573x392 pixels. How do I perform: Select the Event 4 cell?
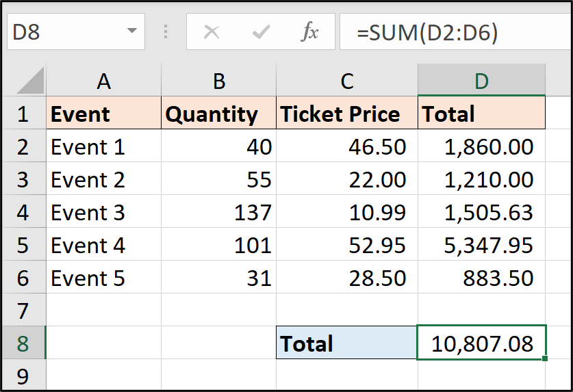(104, 244)
